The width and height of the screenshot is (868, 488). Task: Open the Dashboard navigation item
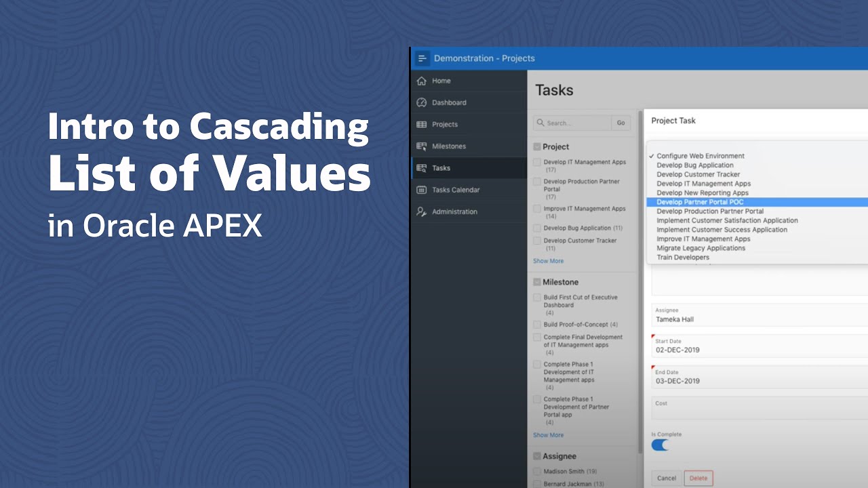(469, 102)
